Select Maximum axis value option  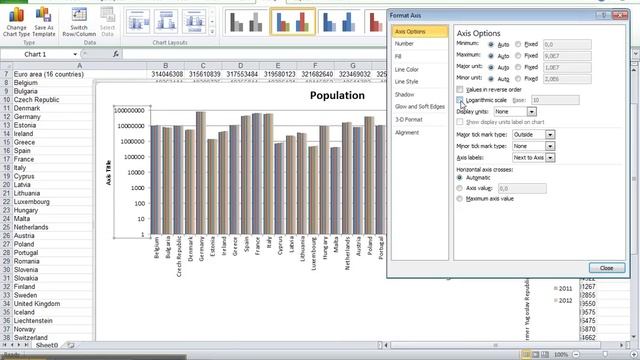[x=460, y=199]
